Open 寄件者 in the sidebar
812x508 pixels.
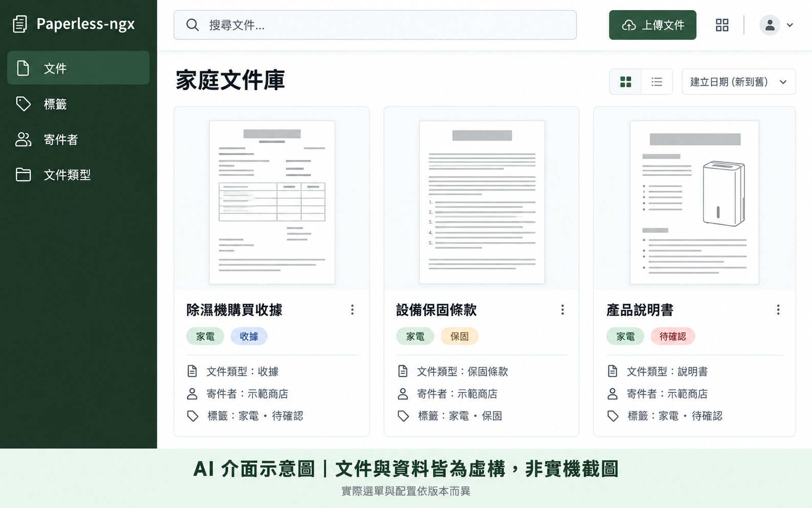click(x=78, y=139)
